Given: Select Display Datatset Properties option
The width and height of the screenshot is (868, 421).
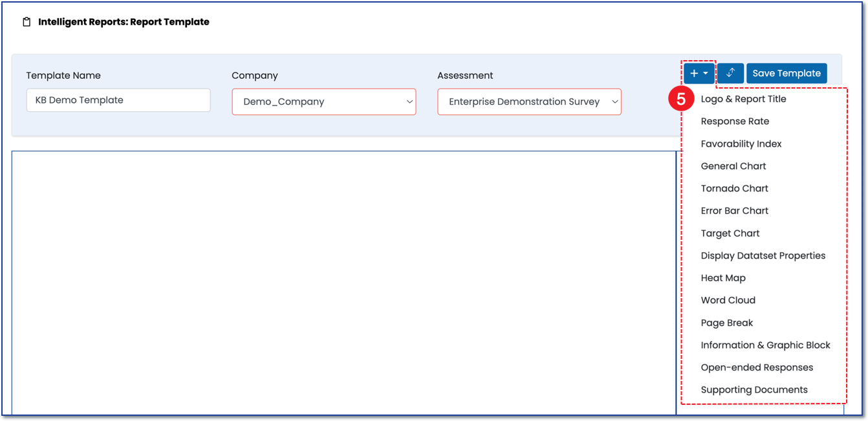Looking at the screenshot, I should pos(763,255).
